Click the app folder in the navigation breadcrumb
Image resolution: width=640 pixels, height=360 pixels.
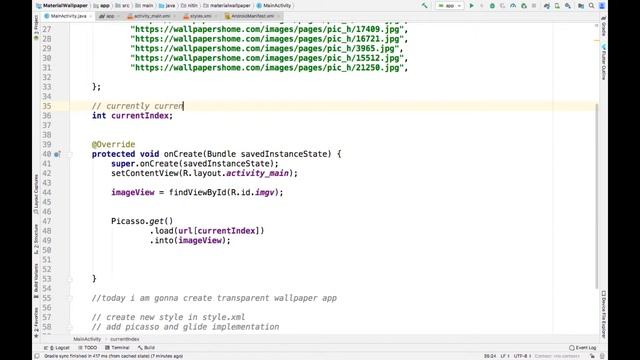coord(102,6)
